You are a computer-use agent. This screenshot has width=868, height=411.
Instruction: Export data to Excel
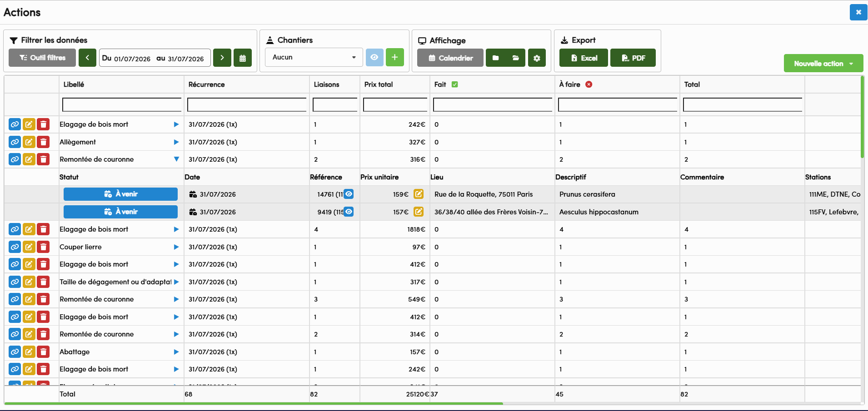click(584, 58)
